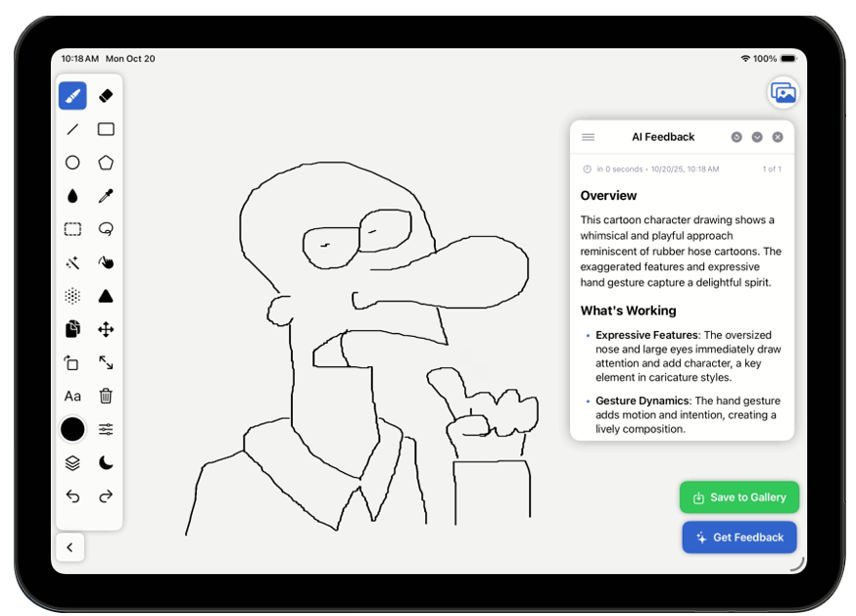Select the lasso selection tool
This screenshot has width=856, height=616.
pyautogui.click(x=106, y=229)
